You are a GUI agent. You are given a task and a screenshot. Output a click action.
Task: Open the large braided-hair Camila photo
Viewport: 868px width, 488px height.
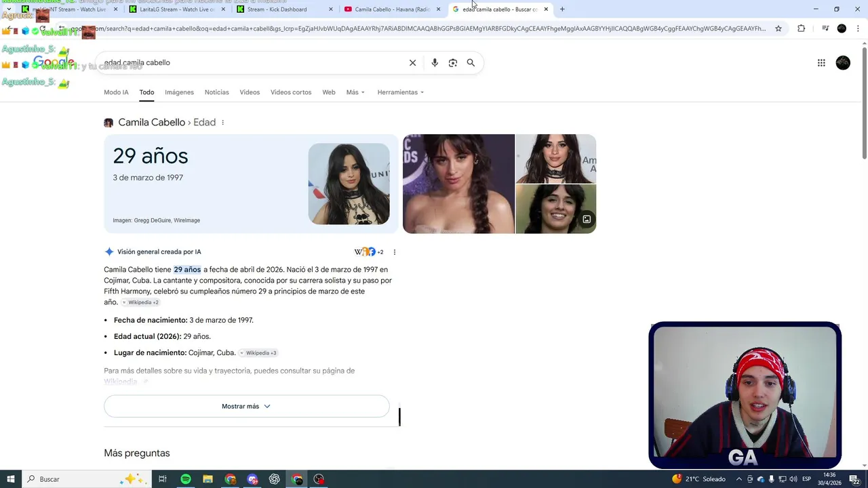click(x=458, y=184)
